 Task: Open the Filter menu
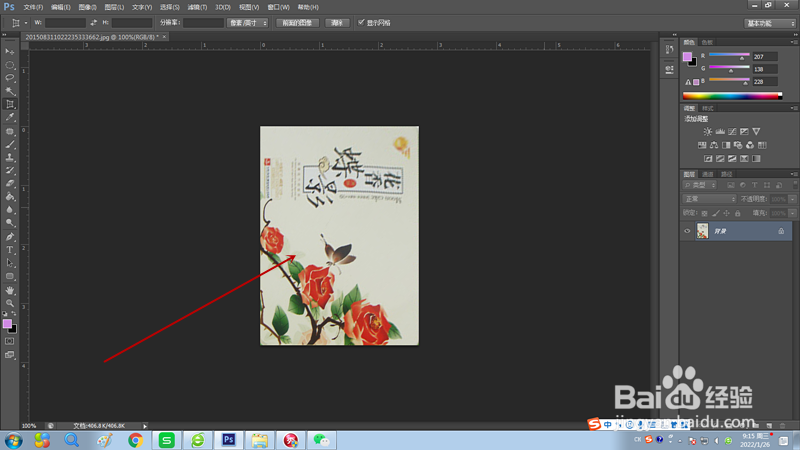(x=197, y=7)
